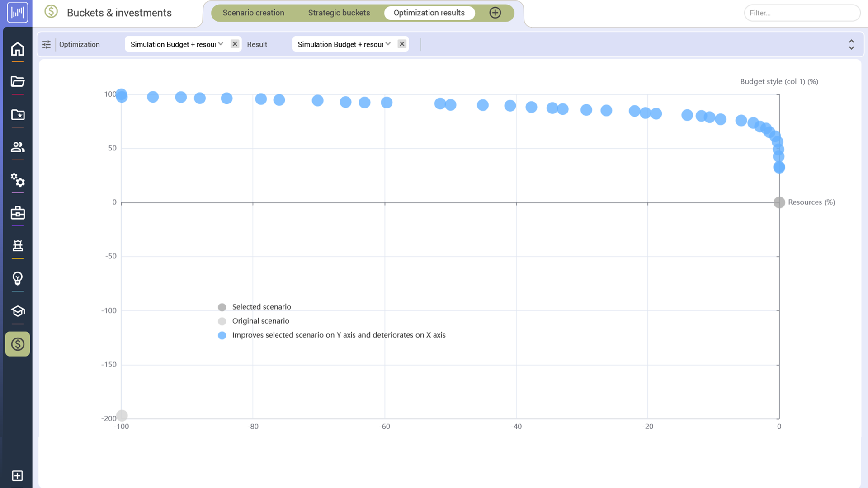Toggle the Selected scenario legend entry

[x=222, y=307]
